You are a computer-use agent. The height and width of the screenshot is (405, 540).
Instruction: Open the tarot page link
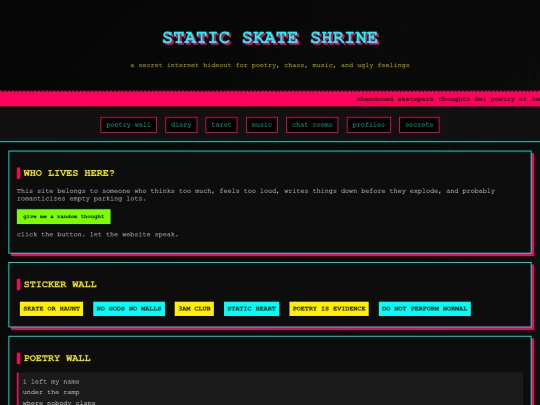[x=221, y=125]
